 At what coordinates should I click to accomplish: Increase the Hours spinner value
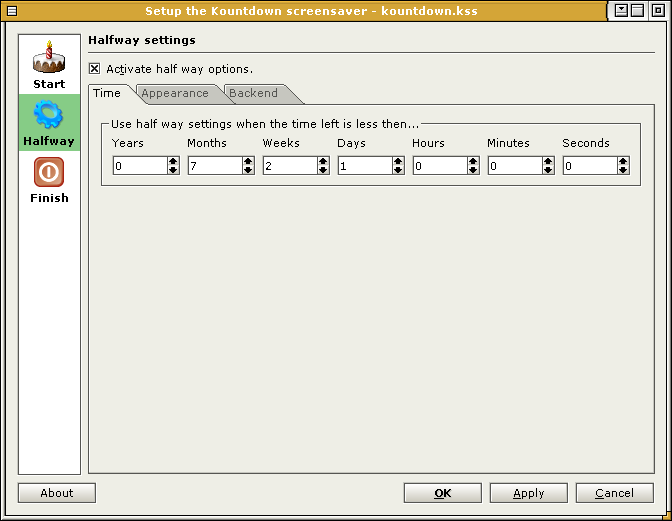(x=473, y=162)
